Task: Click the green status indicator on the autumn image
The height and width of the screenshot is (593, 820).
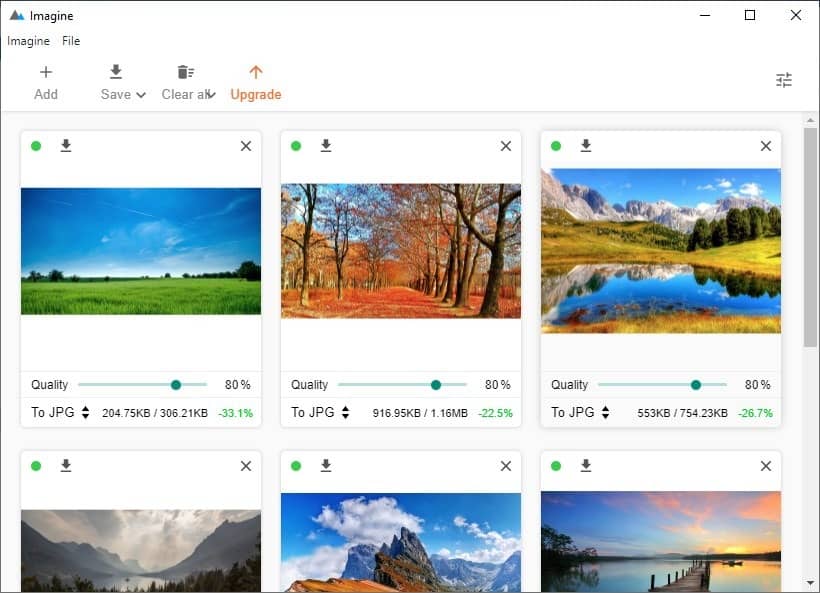Action: click(x=296, y=145)
